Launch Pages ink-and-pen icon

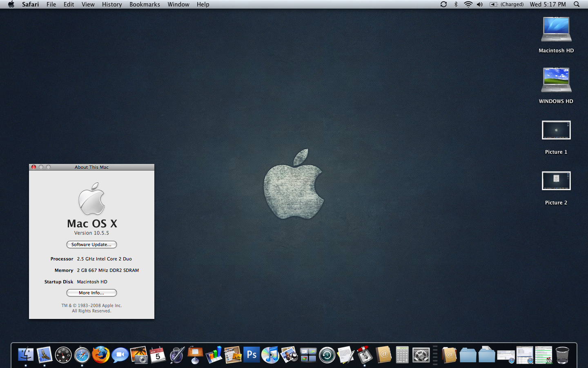pos(177,355)
